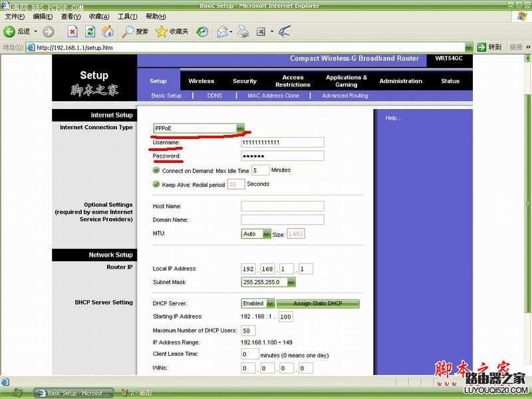The image size is (532, 399).
Task: Click the Help... link
Action: 393,118
